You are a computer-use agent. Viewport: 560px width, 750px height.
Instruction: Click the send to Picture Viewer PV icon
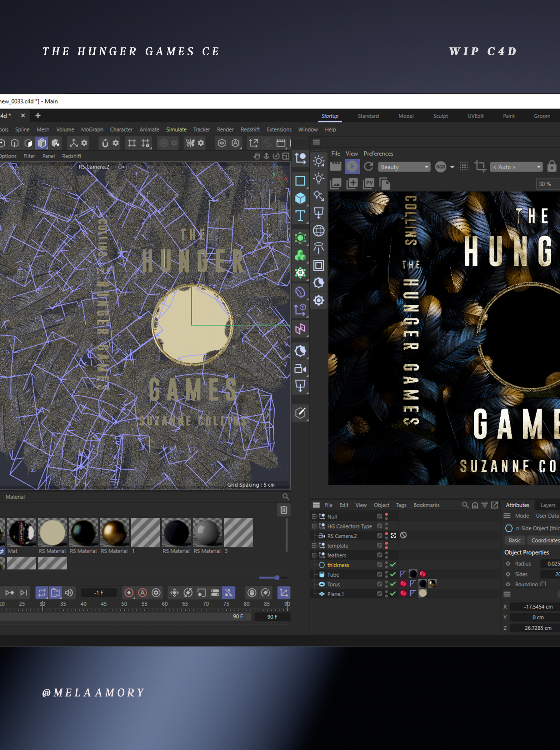tap(368, 184)
